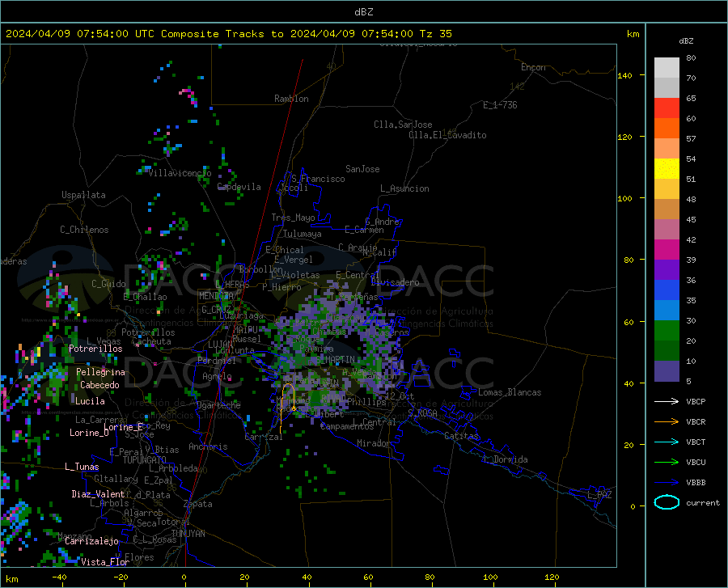
Task: Click the green VBCU arrow icon
Action: point(667,463)
